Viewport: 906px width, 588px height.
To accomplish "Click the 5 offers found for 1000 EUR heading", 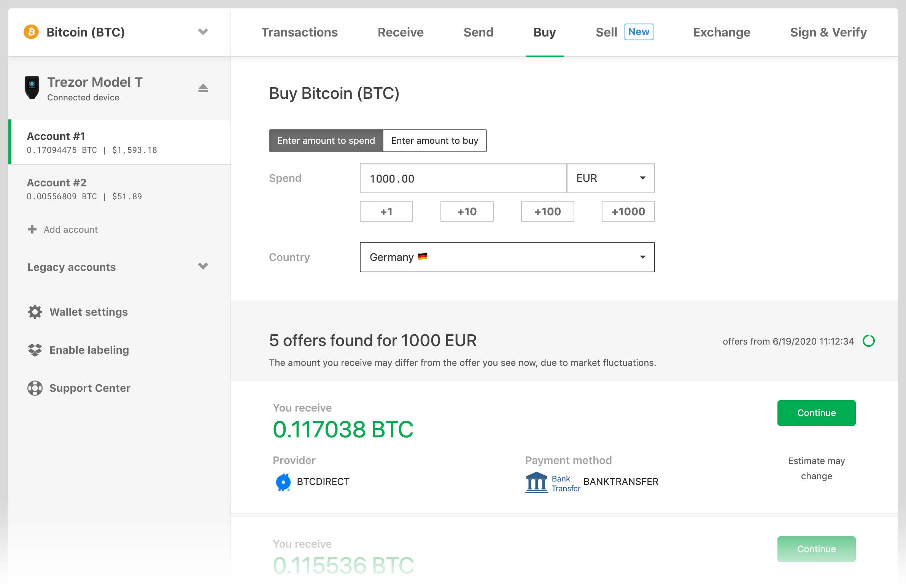I will (373, 341).
